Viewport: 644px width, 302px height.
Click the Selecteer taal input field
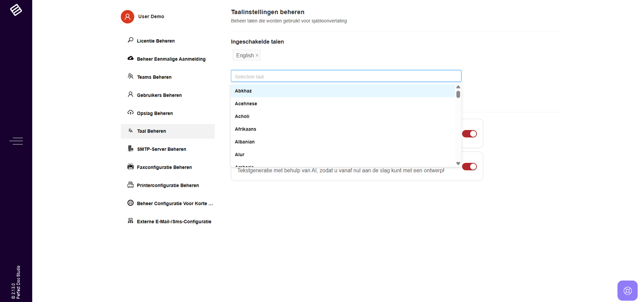[346, 77]
